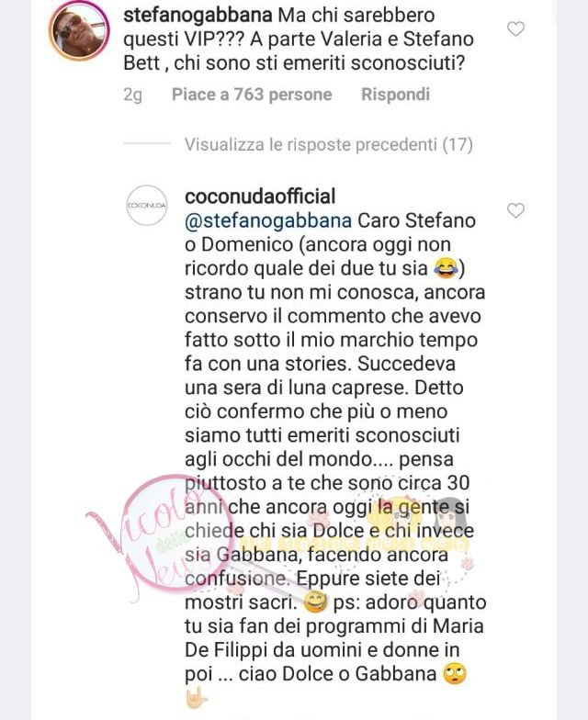Open the coconudaofficial username link

point(260,197)
